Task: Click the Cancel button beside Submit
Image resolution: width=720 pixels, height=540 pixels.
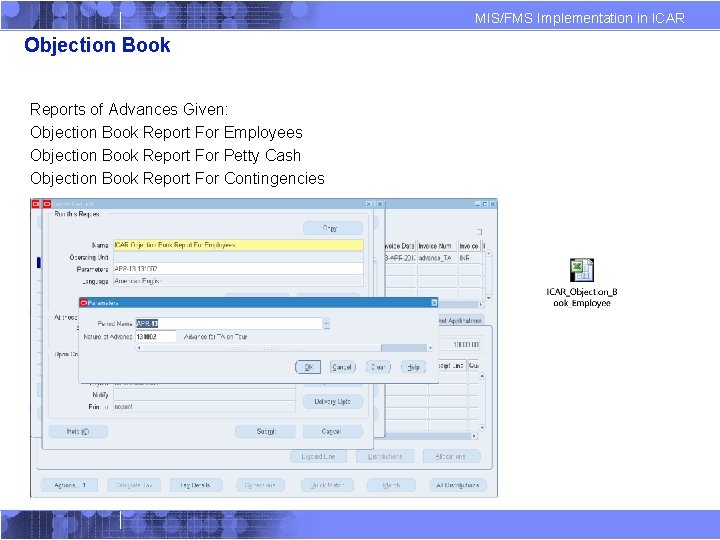Action: point(333,432)
